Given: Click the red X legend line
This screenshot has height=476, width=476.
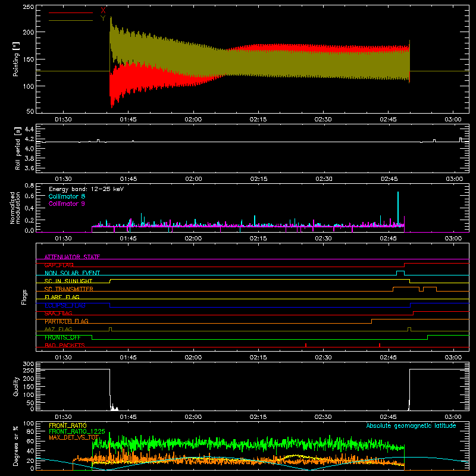Looking at the screenshot, I should click(x=71, y=12).
